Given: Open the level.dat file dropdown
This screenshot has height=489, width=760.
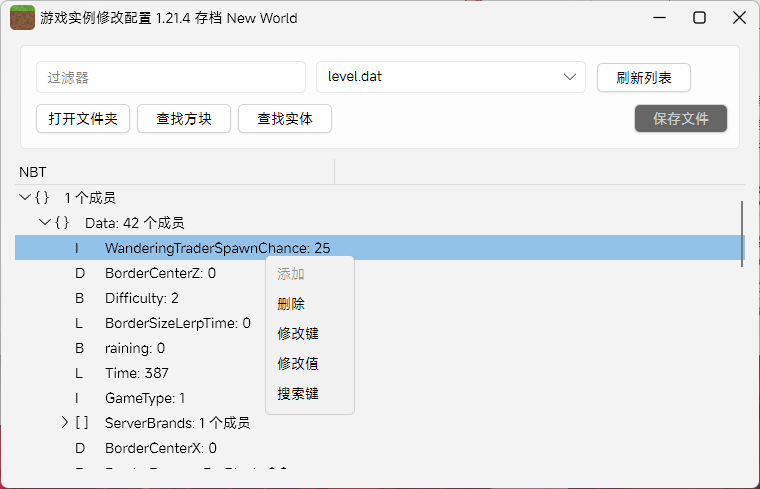Looking at the screenshot, I should (x=450, y=77).
